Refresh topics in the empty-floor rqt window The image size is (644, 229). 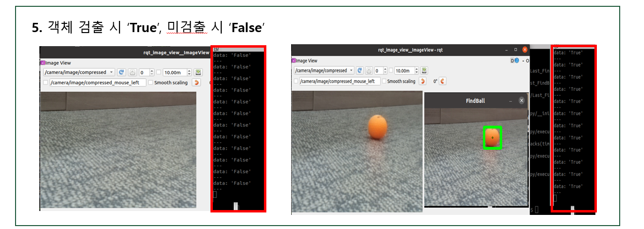[121, 72]
